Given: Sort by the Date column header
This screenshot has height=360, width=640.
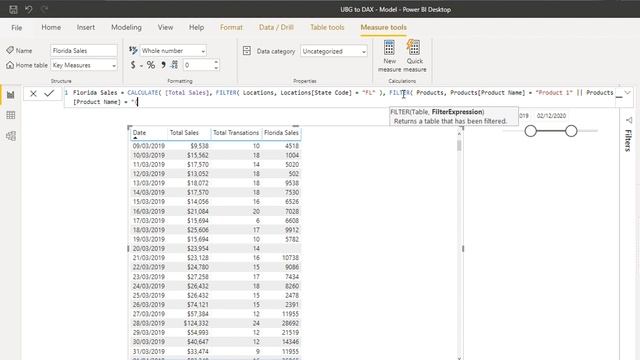Looking at the screenshot, I should 139,133.
